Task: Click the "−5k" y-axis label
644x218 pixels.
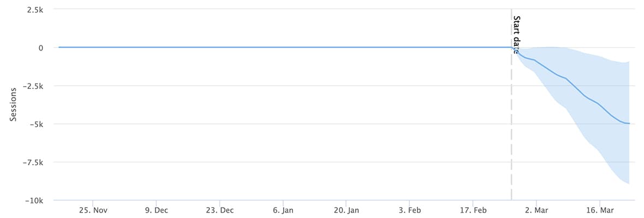Action: click(35, 124)
